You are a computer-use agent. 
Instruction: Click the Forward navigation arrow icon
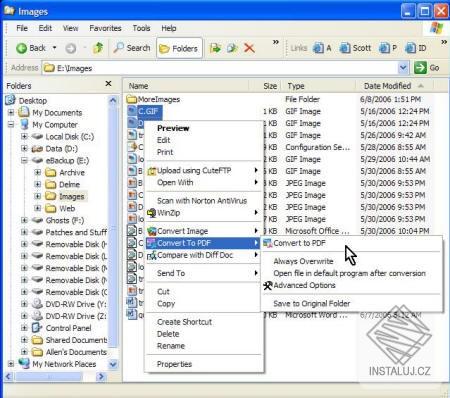70,49
